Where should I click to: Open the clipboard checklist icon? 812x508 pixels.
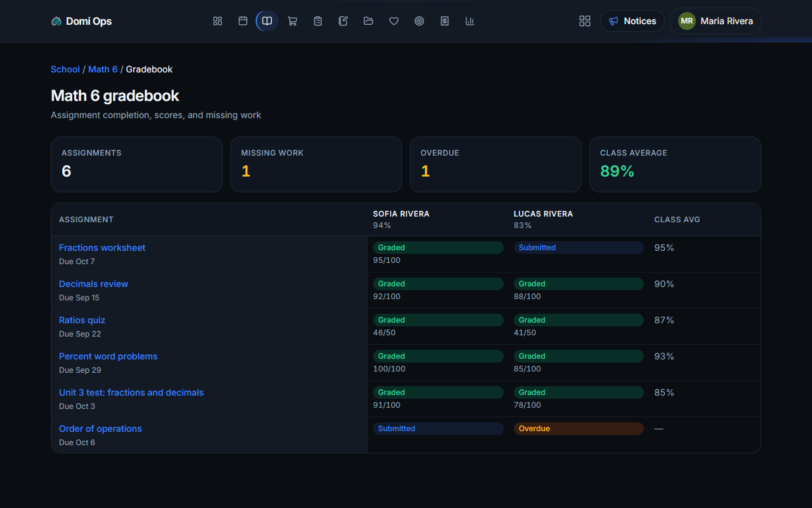click(318, 21)
